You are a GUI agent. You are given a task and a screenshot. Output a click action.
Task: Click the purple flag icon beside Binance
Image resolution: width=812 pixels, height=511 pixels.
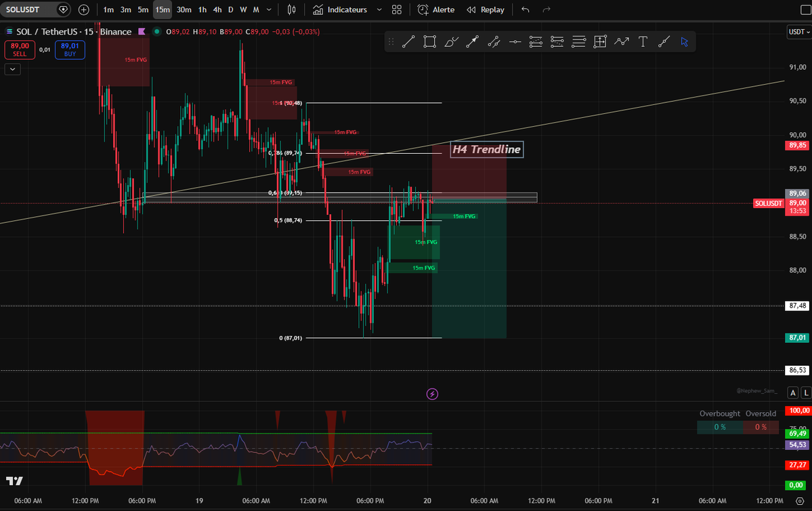point(142,32)
